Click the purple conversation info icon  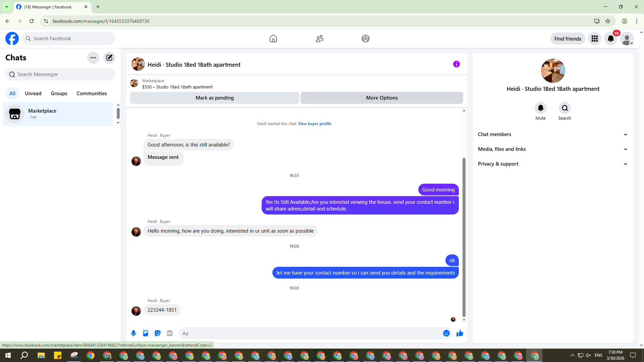pyautogui.click(x=456, y=64)
